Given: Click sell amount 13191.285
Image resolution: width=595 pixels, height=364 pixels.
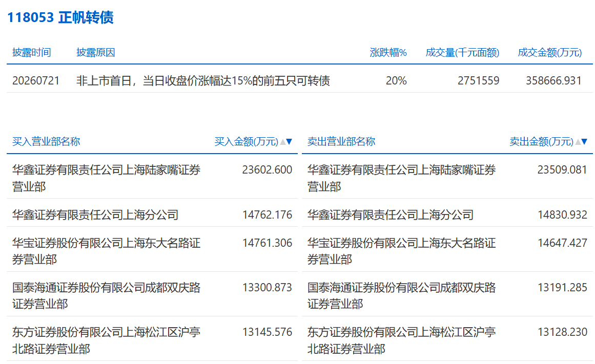Looking at the screenshot, I should [x=562, y=287].
